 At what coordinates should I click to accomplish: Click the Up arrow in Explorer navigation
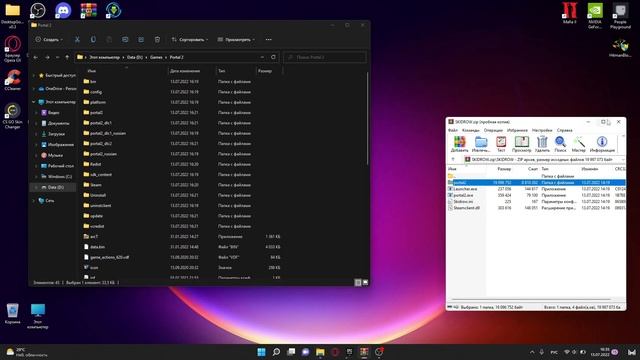point(67,57)
